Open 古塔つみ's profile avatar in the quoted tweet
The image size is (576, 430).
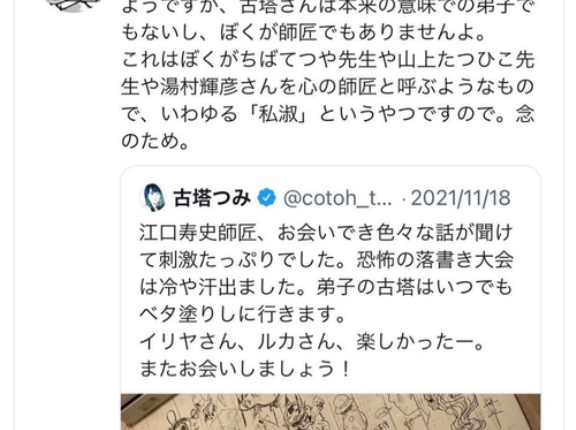[153, 198]
